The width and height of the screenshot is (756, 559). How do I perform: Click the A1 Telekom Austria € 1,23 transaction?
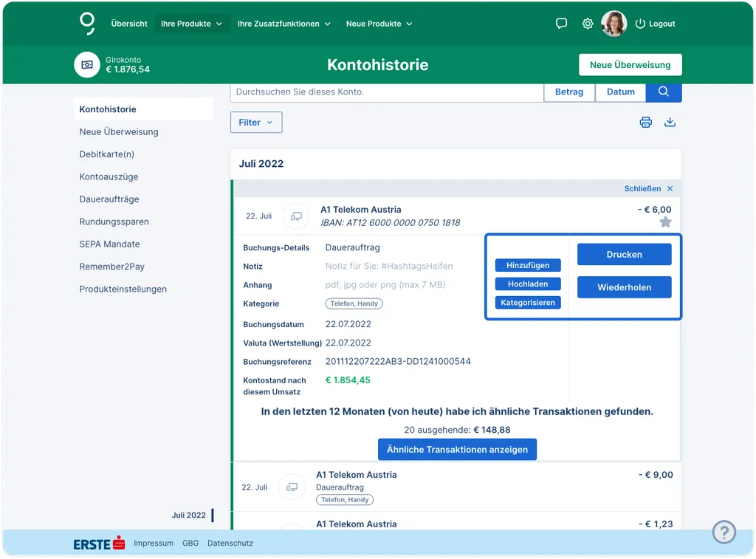click(457, 522)
